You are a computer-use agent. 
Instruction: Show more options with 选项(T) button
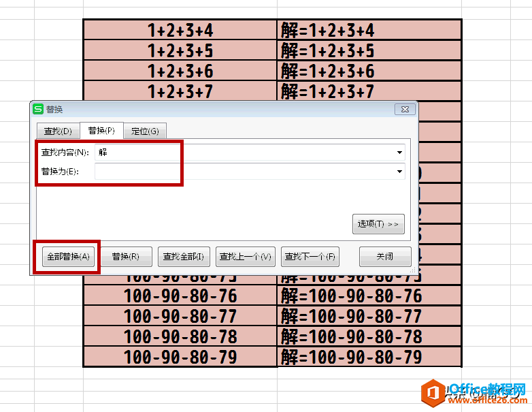(378, 224)
